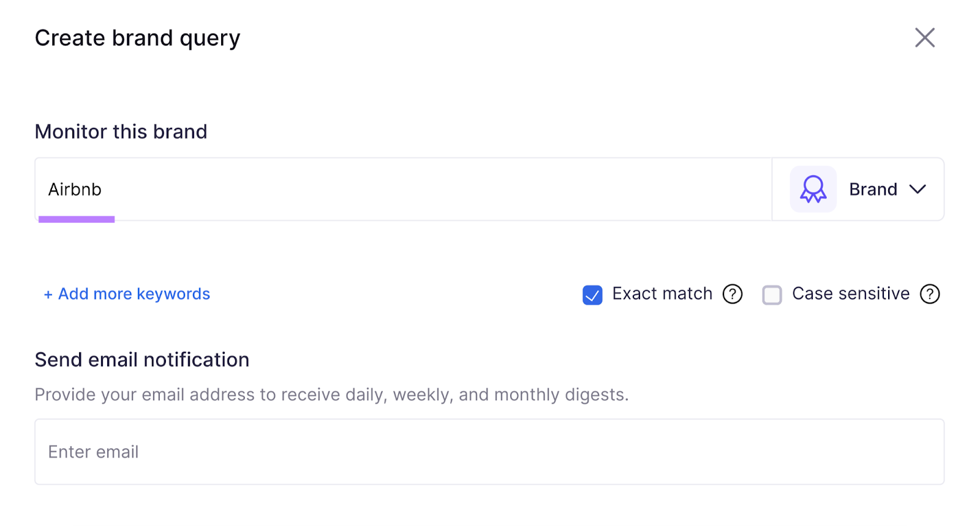Click the Monitor this brand section heading
This screenshot has width=980, height=527.
click(x=121, y=131)
